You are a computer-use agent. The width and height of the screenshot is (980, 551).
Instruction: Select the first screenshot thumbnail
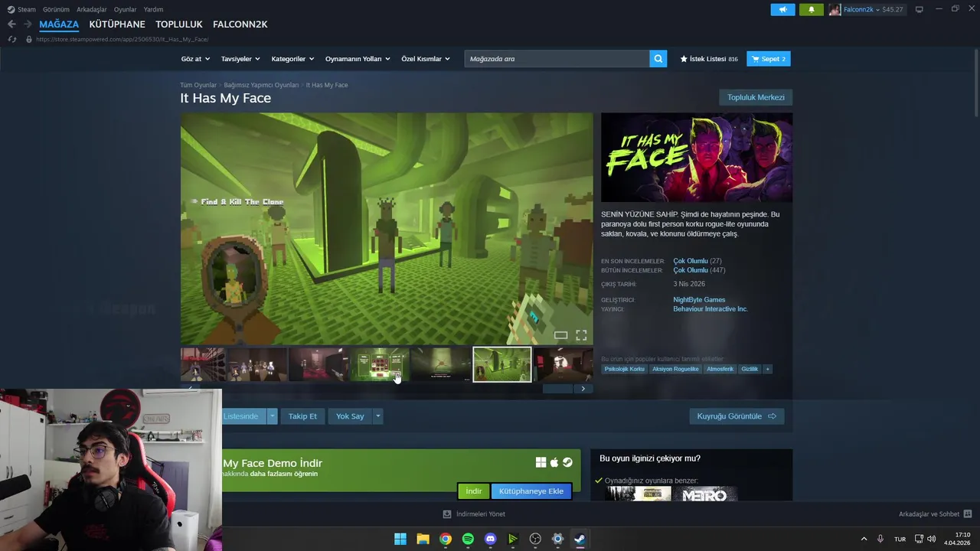[203, 364]
